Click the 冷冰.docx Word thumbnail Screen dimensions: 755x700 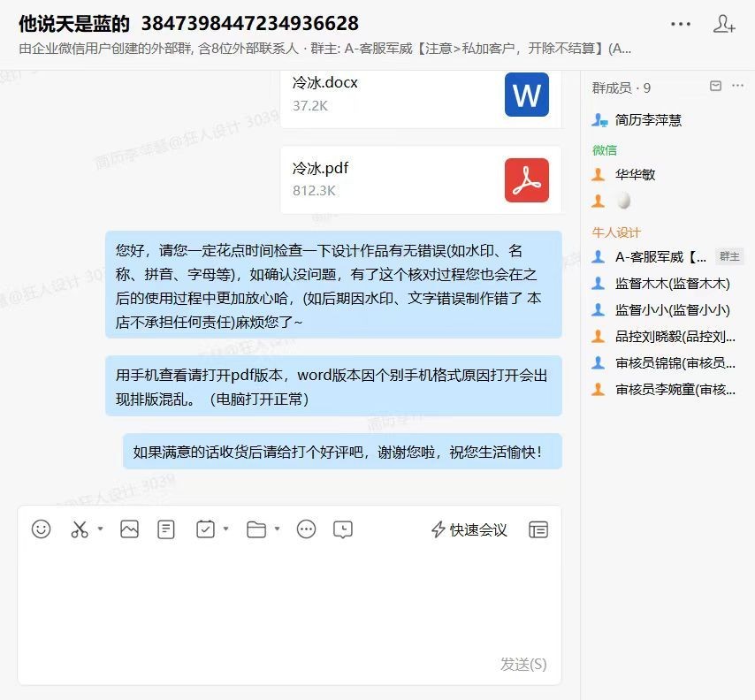click(526, 93)
